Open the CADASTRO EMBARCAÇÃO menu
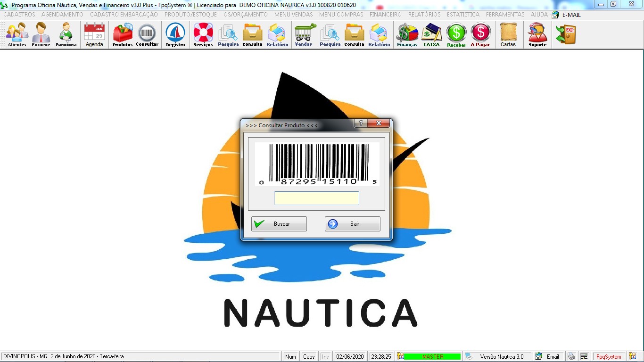 click(x=124, y=15)
